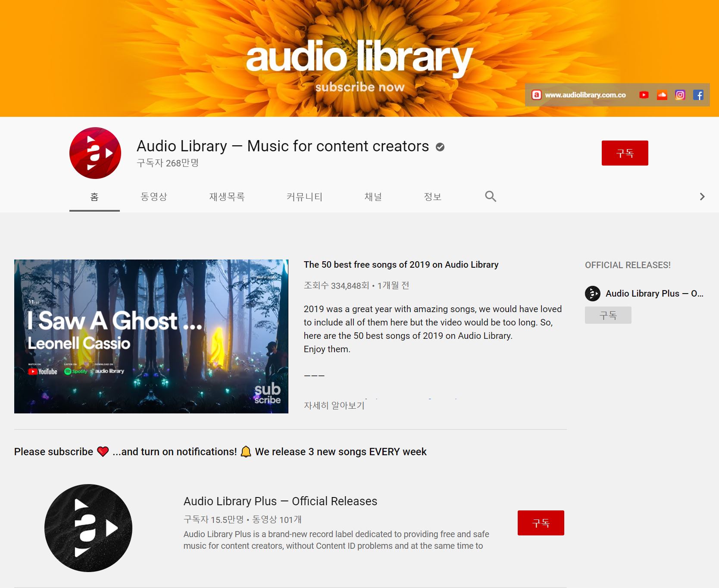Click the channel search magnifier icon
This screenshot has height=588, width=719.
click(x=491, y=197)
